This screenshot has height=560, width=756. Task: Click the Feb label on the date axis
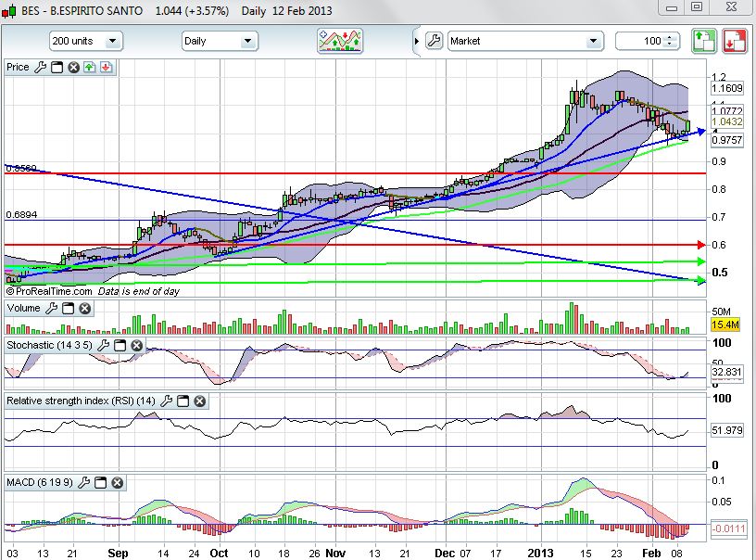[x=651, y=553]
